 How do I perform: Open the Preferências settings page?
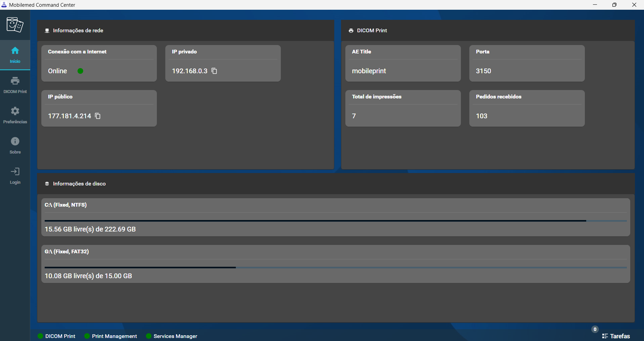[x=15, y=116]
